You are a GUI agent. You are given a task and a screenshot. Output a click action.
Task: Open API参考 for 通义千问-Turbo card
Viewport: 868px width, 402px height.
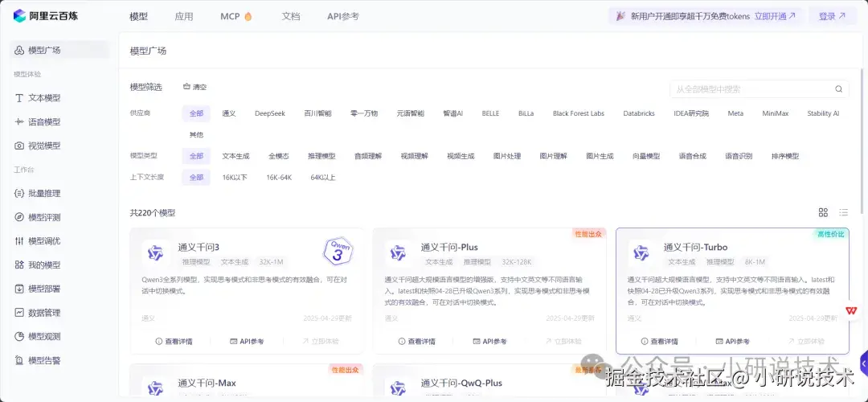coord(732,341)
